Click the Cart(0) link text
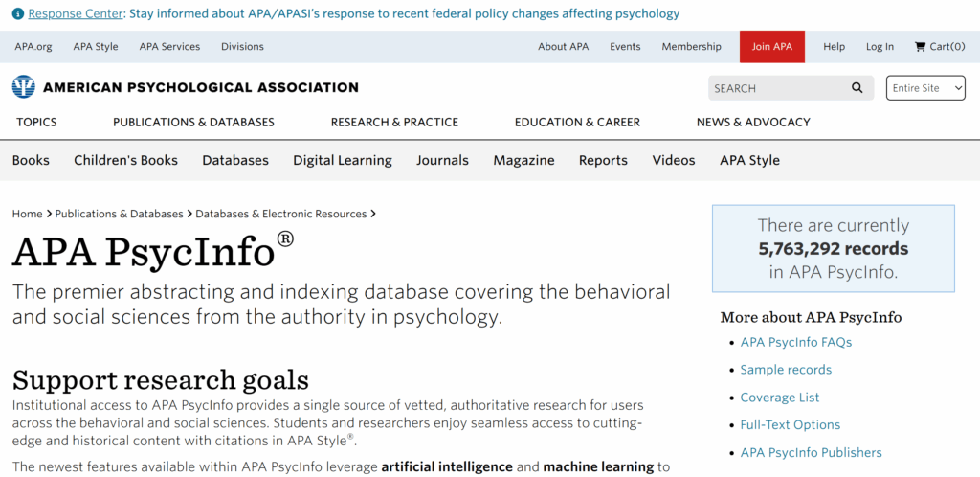 pyautogui.click(x=947, y=46)
